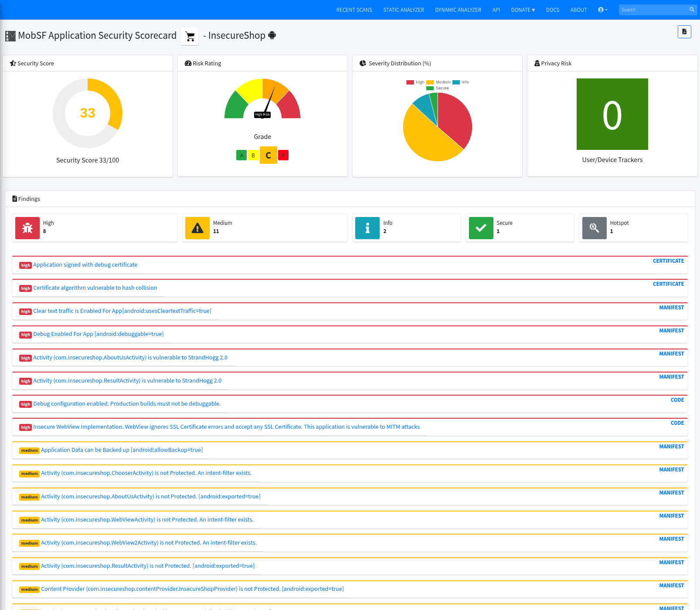Open Static Analyzer page
700x610 pixels.
point(404,10)
